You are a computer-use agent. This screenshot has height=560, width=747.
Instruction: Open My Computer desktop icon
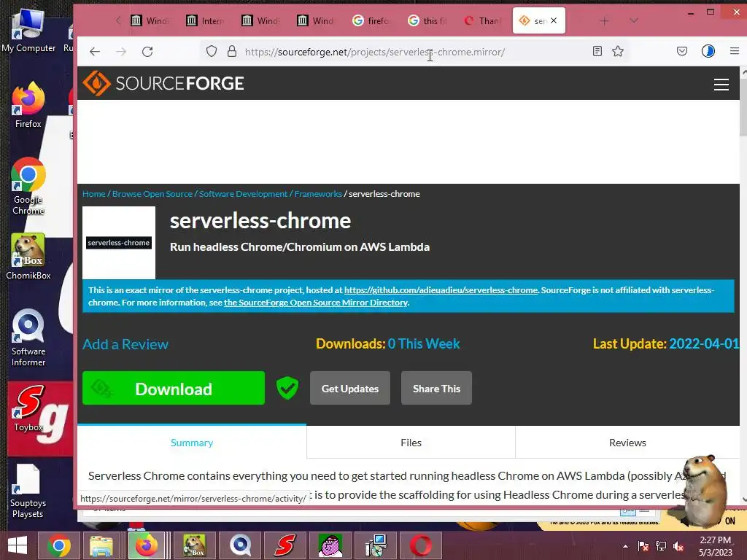coord(28,30)
